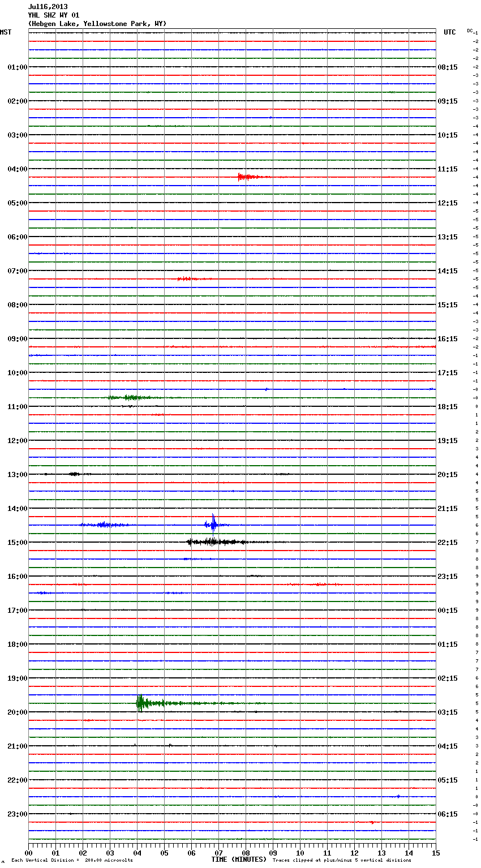Select the 13:00 MST time label
This screenshot has height=868, width=481.
18,475
